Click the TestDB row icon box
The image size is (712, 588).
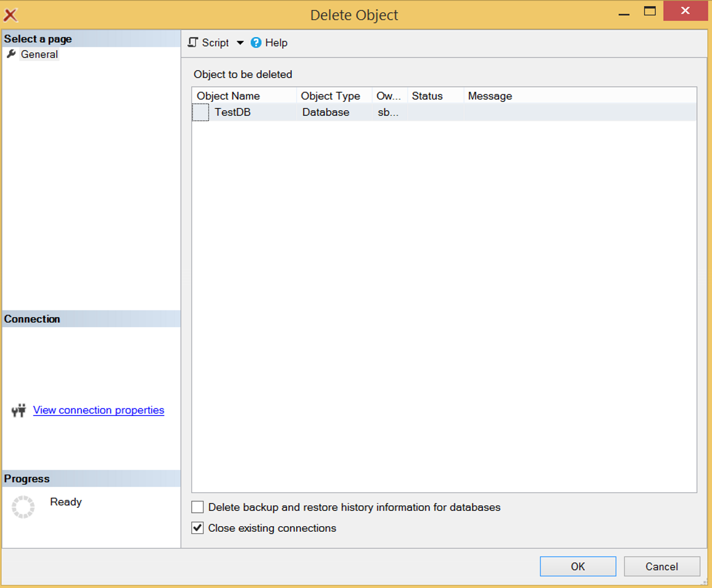pyautogui.click(x=201, y=112)
